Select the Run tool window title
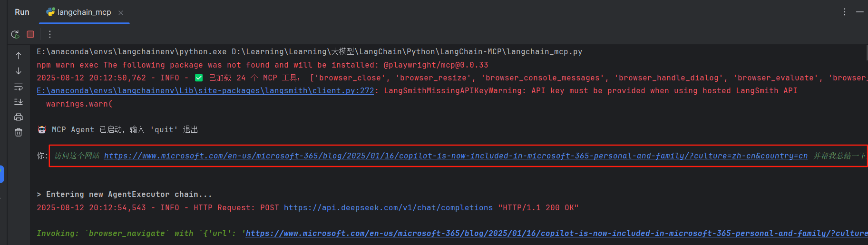 click(x=22, y=12)
